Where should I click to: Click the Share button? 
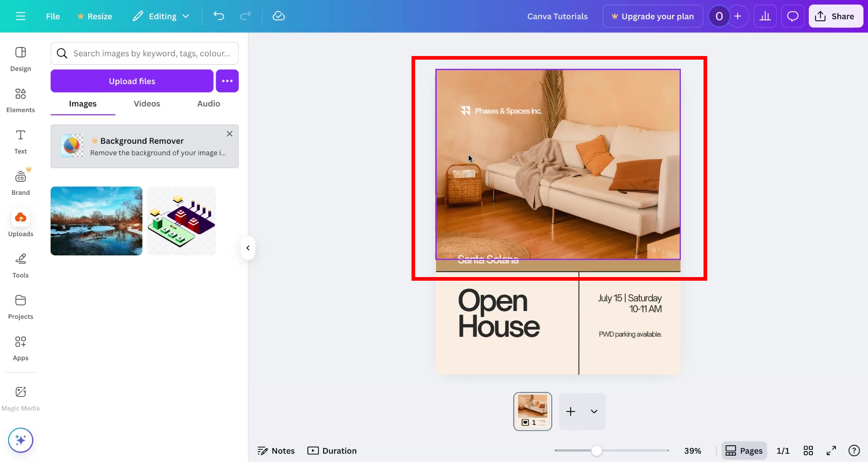click(x=835, y=16)
